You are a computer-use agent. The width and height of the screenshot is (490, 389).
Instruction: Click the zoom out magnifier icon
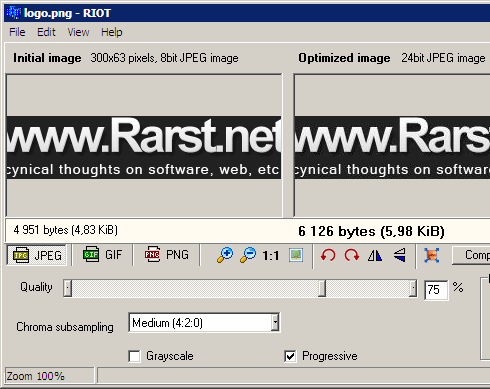[248, 255]
